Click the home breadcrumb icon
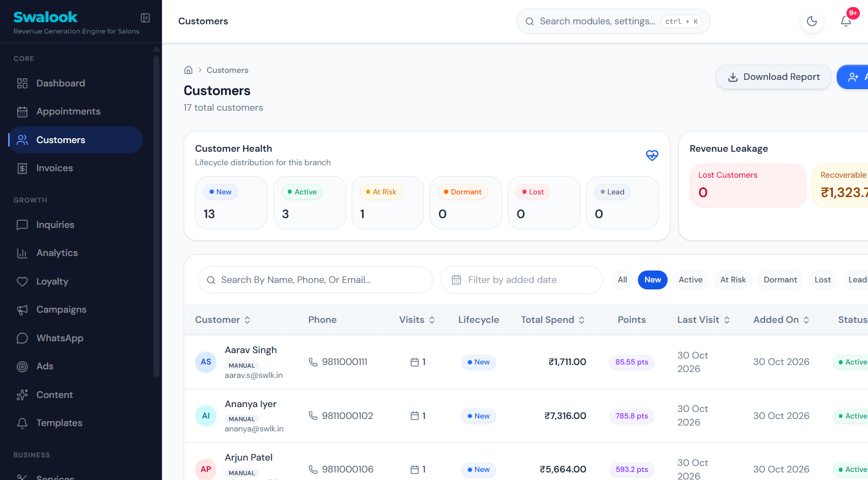 click(x=189, y=70)
